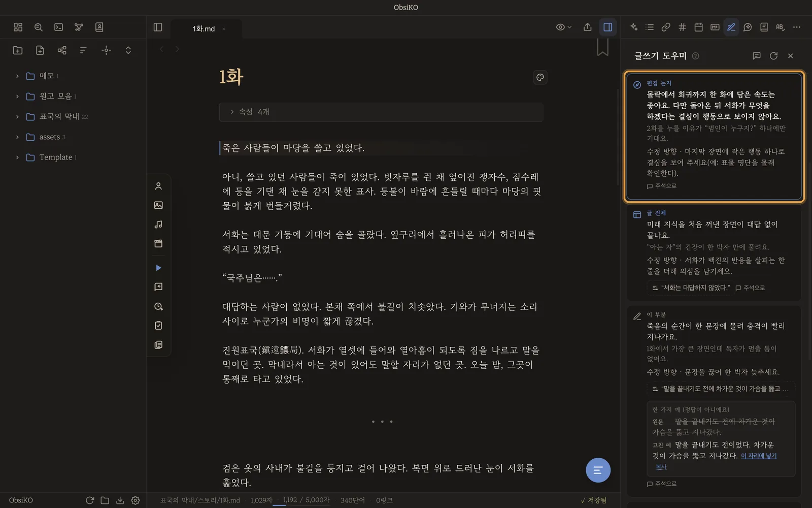The image size is (812, 508).
Task: Click the tree structure icon
Action: click(x=62, y=50)
